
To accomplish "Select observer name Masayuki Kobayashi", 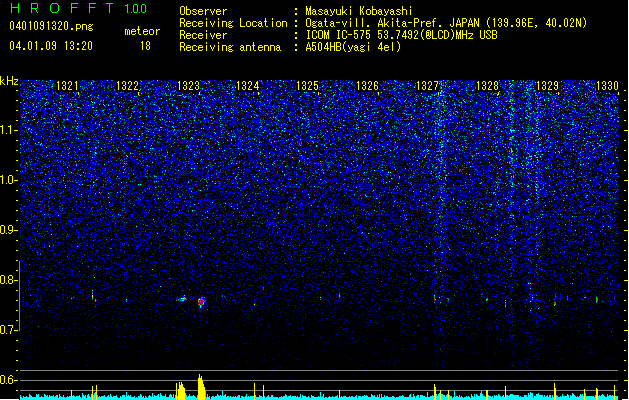I will 359,11.
